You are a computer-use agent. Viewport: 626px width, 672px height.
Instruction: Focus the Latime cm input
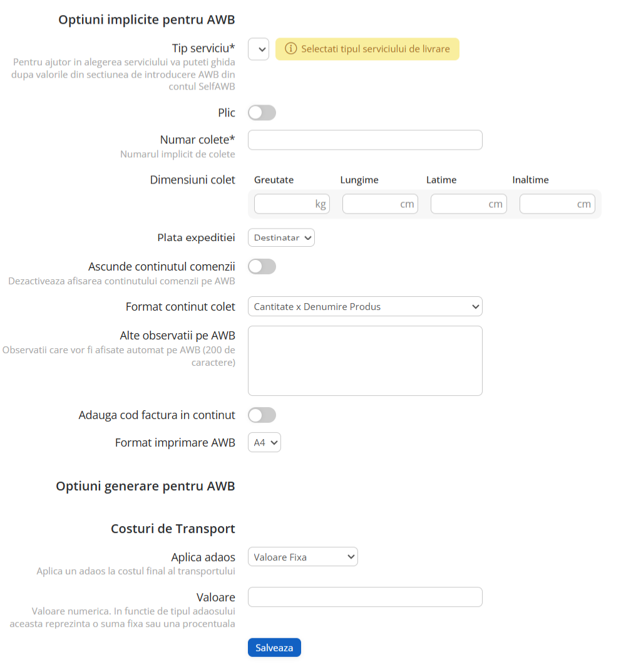pos(468,204)
